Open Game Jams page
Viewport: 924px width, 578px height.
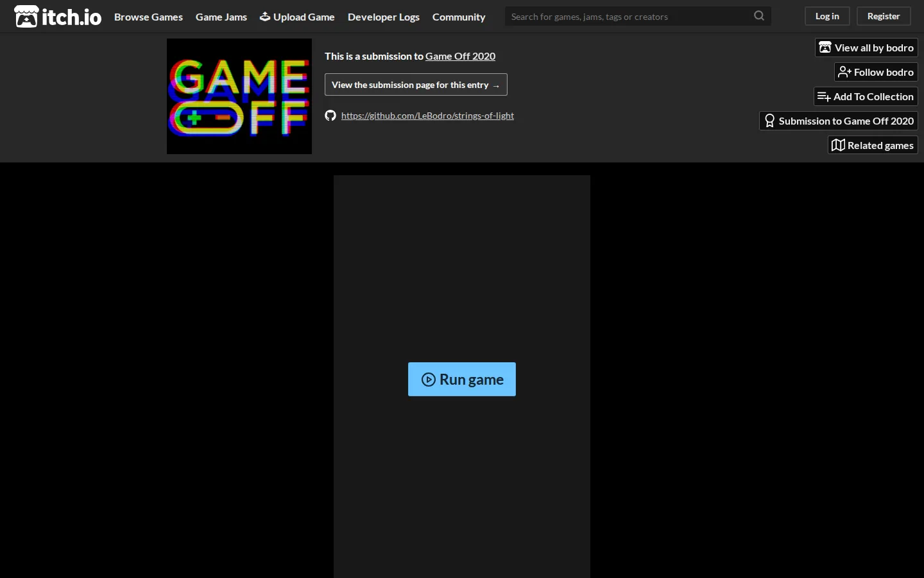221,17
